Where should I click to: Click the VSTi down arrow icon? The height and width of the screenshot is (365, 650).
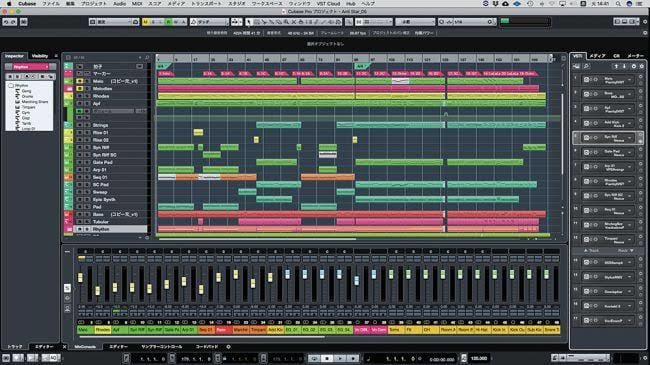[624, 66]
